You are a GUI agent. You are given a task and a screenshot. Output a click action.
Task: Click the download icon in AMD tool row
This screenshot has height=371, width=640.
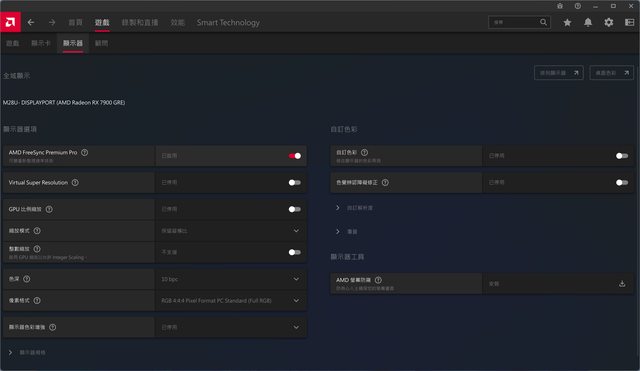(x=622, y=283)
